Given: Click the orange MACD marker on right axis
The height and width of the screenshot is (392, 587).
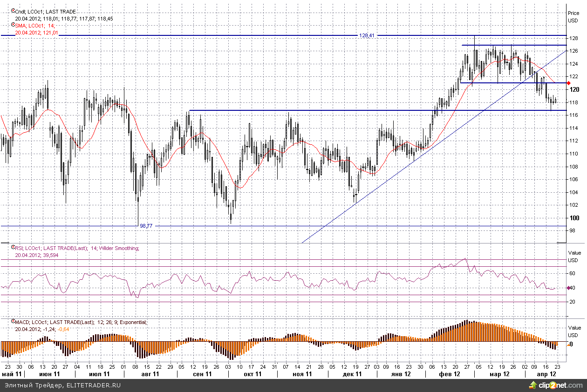Looking at the screenshot, I should (x=568, y=345).
